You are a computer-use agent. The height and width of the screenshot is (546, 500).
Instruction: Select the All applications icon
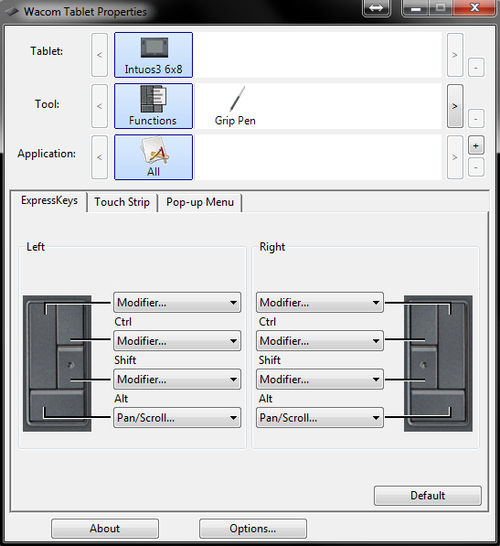click(x=153, y=157)
